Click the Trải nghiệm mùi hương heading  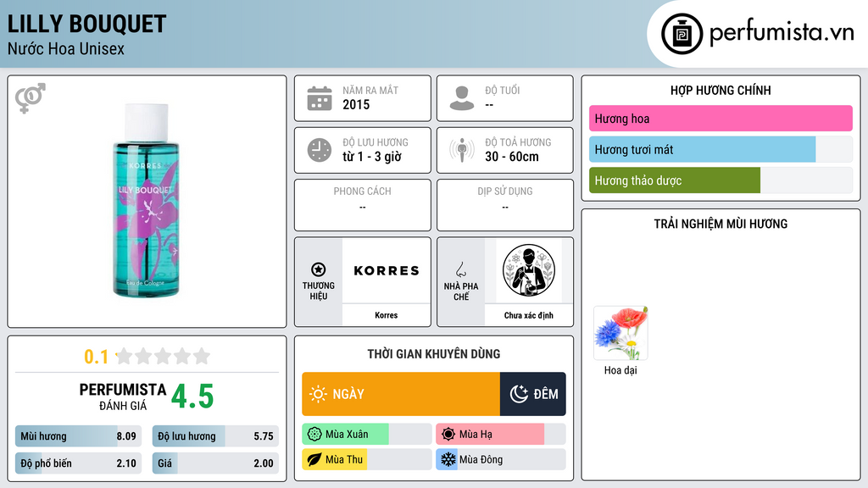coord(721,224)
